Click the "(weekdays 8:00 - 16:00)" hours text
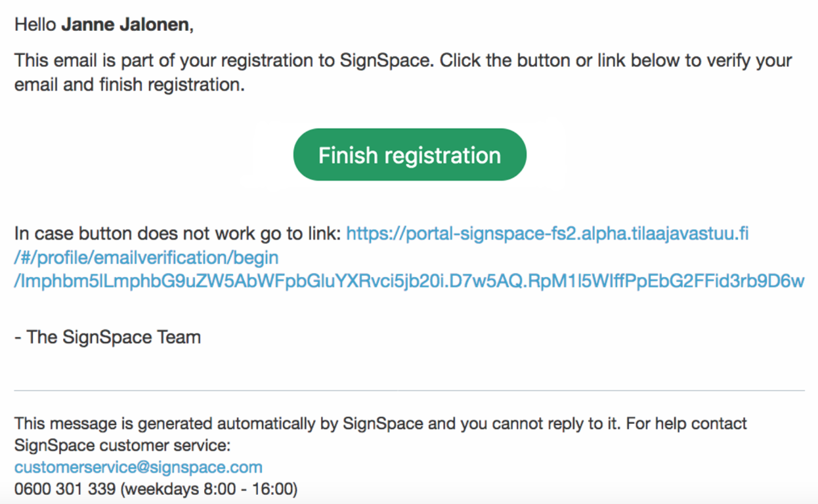Viewport: 818px width, 504px height. point(206,489)
